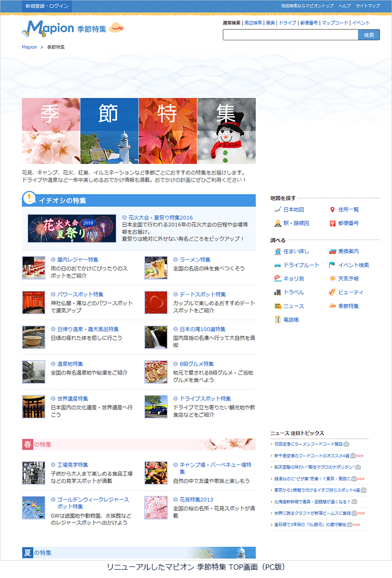Screen dimensions: 392x578
Task: Go to 地図検索ならマピオントップ link
Action: point(307,6)
